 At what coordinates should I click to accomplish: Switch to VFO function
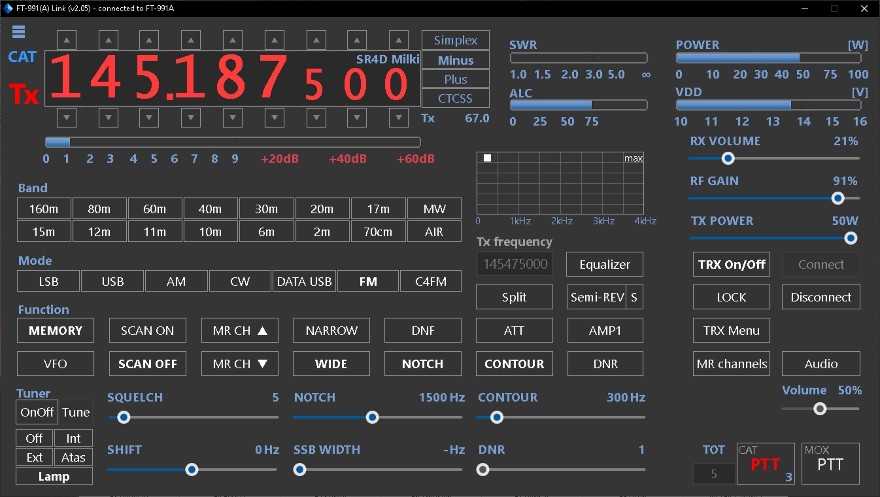[x=56, y=363]
